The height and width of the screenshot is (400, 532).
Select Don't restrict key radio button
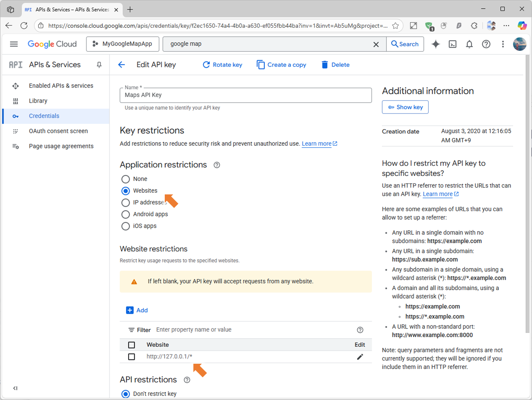[x=126, y=394]
